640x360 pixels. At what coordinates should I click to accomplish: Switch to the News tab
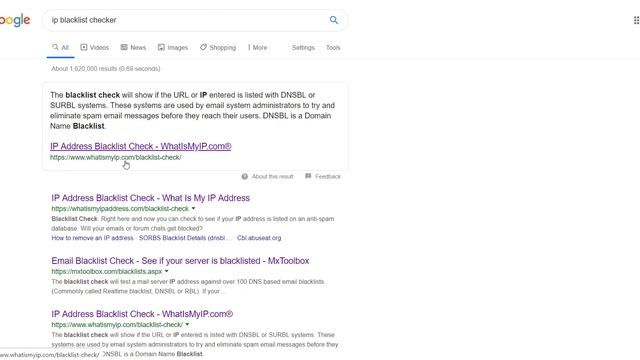(133, 48)
